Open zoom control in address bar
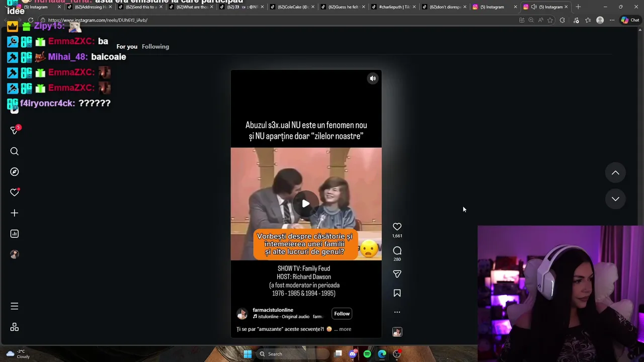This screenshot has width=644, height=362. [531, 20]
